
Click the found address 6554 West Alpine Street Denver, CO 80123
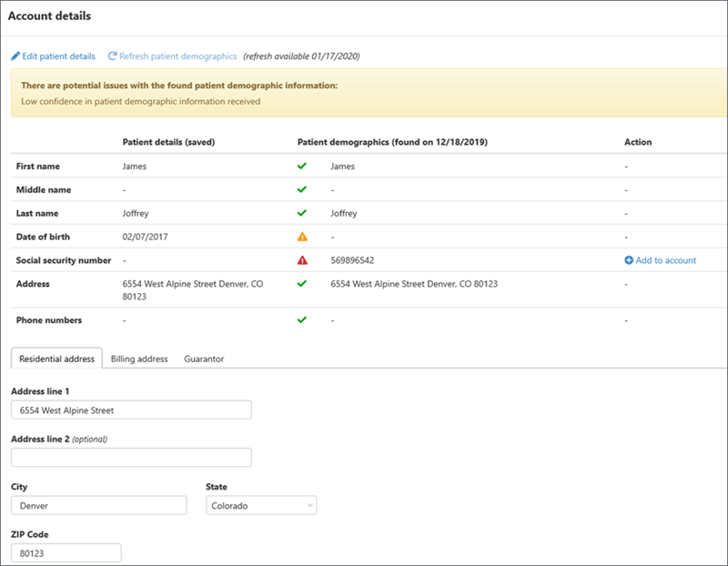point(414,284)
